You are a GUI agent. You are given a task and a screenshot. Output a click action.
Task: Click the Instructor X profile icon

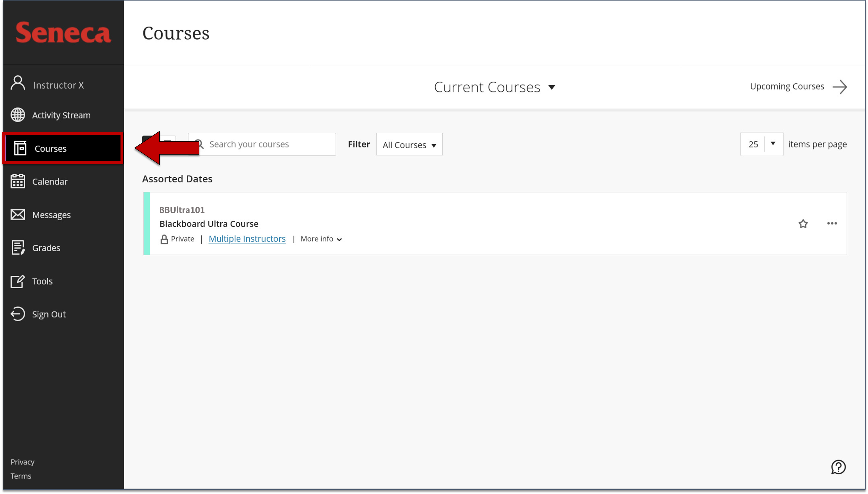click(17, 84)
